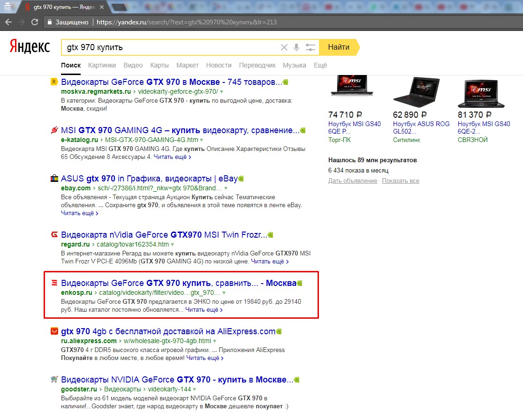Click e-katalog favicon beside MSI GTX result
Viewport: 523px width, 420px height.
pos(54,130)
